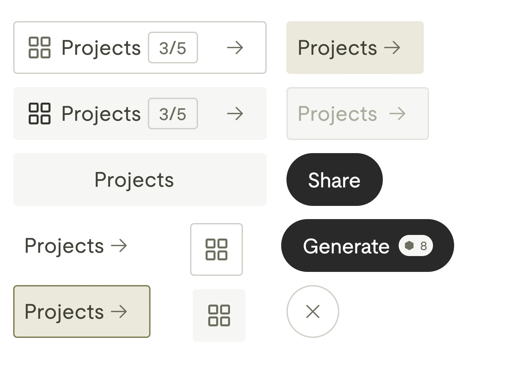Click arrow in the outlined Projects 3/5 button
Image resolution: width=532 pixels, height=392 pixels.
[x=235, y=48]
